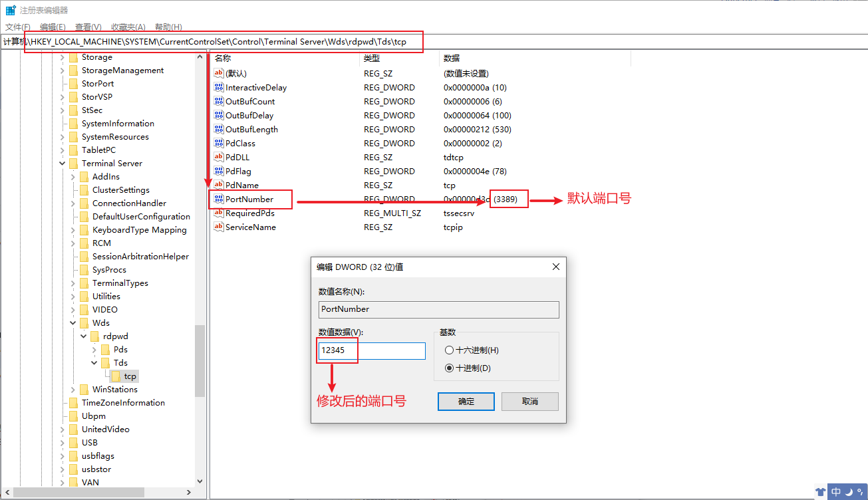
Task: Click the USB folder icon
Action: pos(73,443)
